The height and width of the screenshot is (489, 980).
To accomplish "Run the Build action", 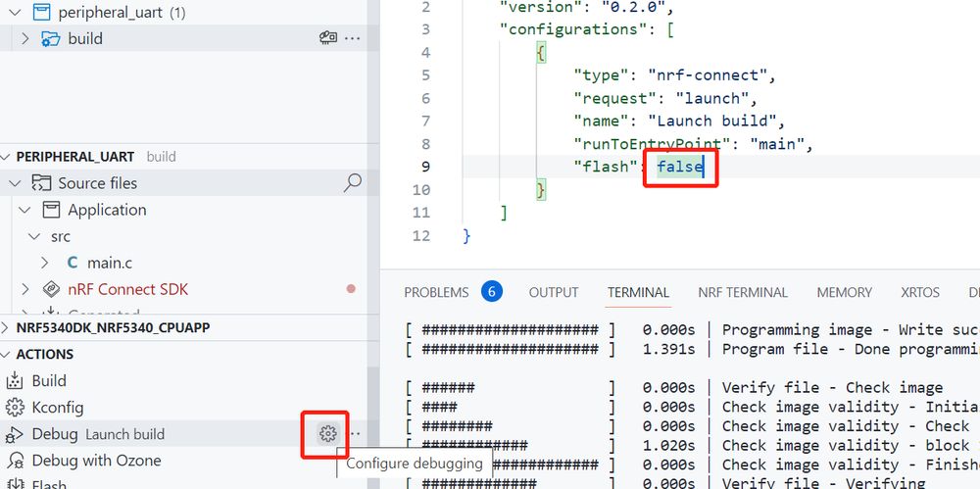I will click(x=48, y=380).
